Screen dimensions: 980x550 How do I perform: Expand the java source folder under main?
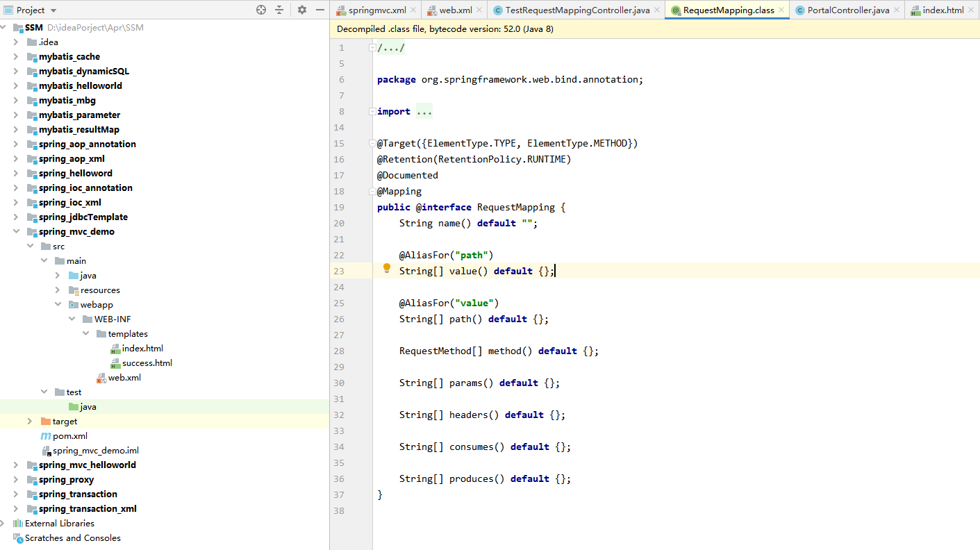click(58, 276)
